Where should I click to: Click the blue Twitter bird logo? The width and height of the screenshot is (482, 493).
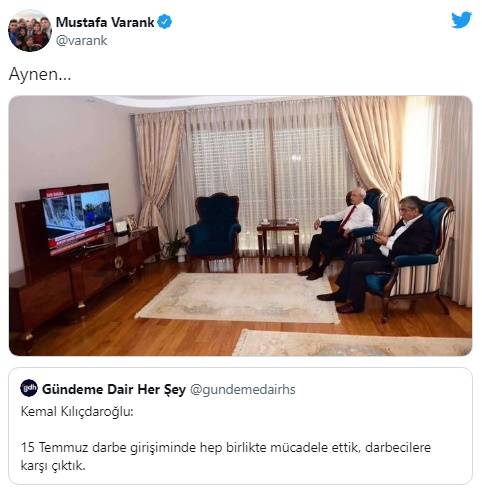462,20
